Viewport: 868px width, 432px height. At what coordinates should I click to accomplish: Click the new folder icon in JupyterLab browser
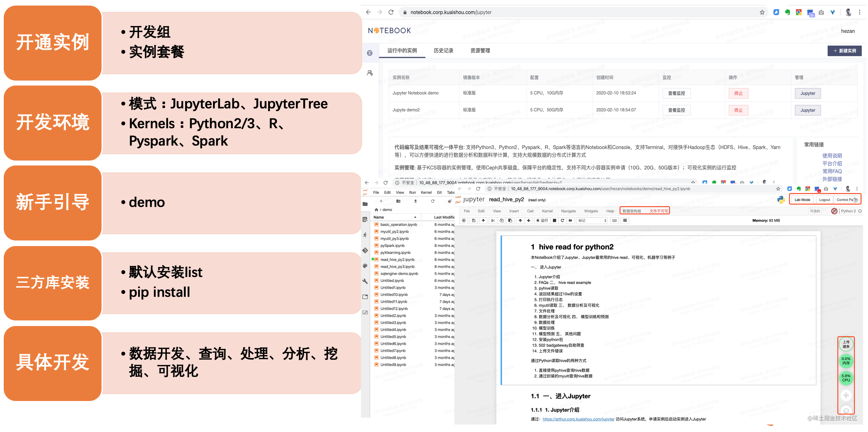click(398, 201)
